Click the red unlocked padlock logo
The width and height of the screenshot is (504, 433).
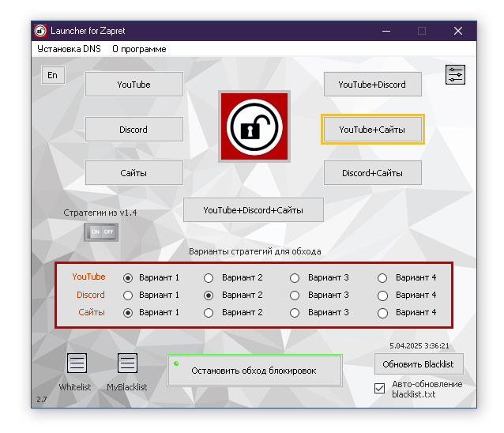[x=254, y=126]
